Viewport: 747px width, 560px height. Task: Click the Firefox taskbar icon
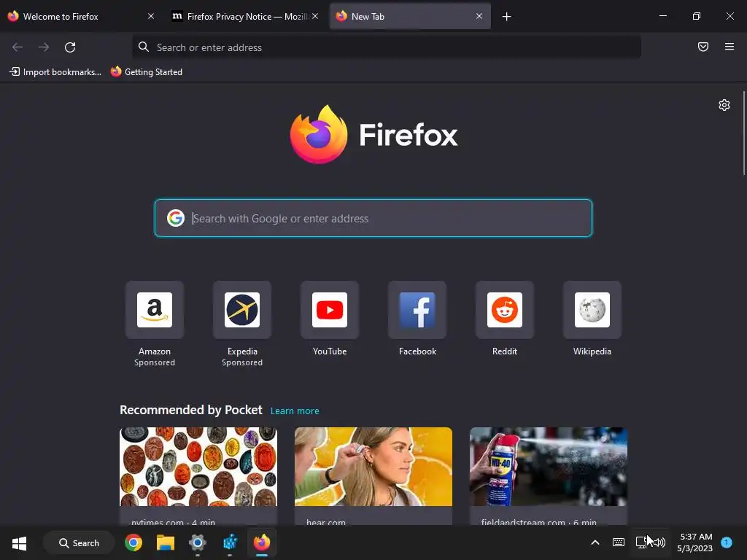coord(262,542)
